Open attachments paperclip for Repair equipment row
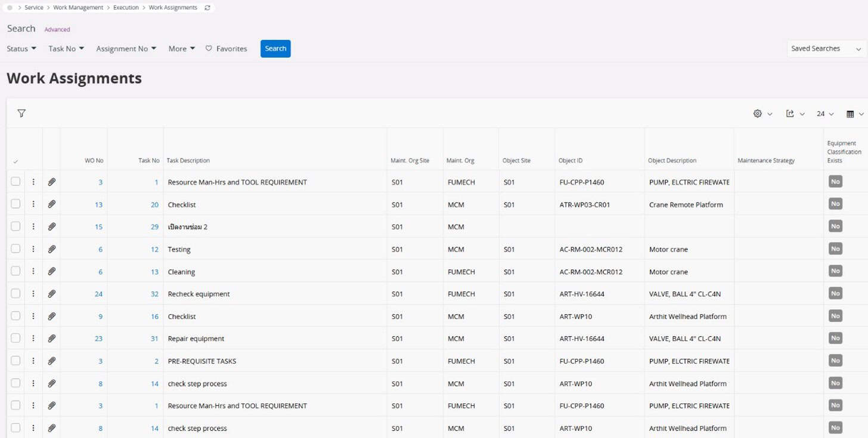 click(x=52, y=338)
